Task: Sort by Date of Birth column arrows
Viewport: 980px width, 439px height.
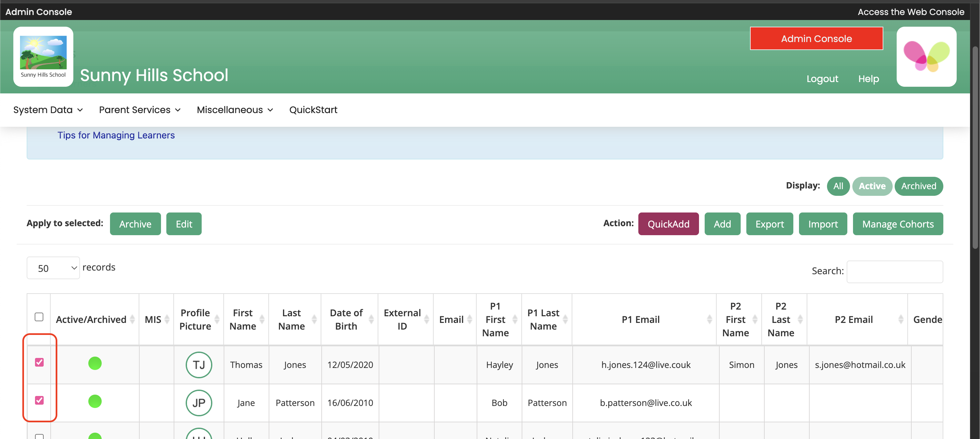Action: (371, 319)
